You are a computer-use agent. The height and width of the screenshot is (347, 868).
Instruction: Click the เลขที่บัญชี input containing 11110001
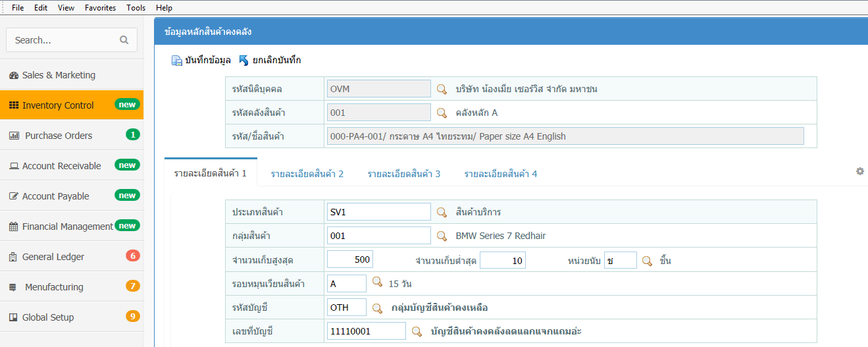[x=366, y=331]
